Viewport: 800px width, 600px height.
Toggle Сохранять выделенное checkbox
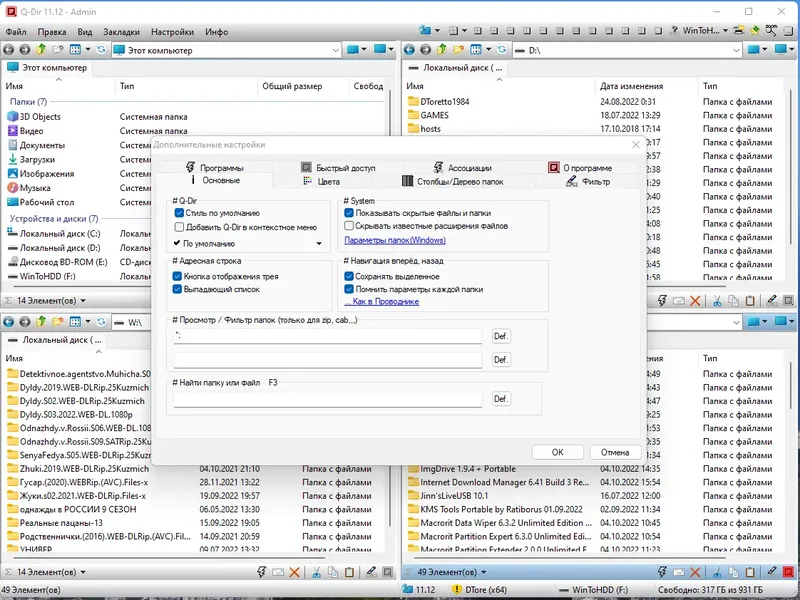pos(349,276)
